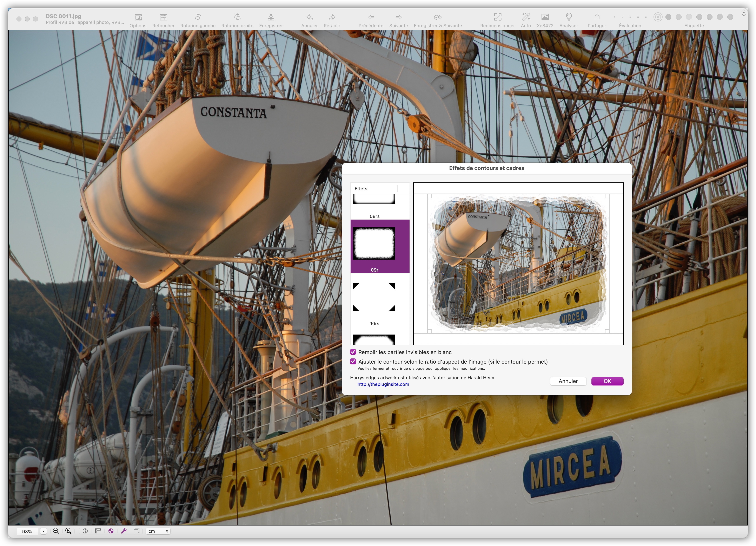Select the 10rs corner frame effect
The width and height of the screenshot is (756, 546).
tap(380, 300)
